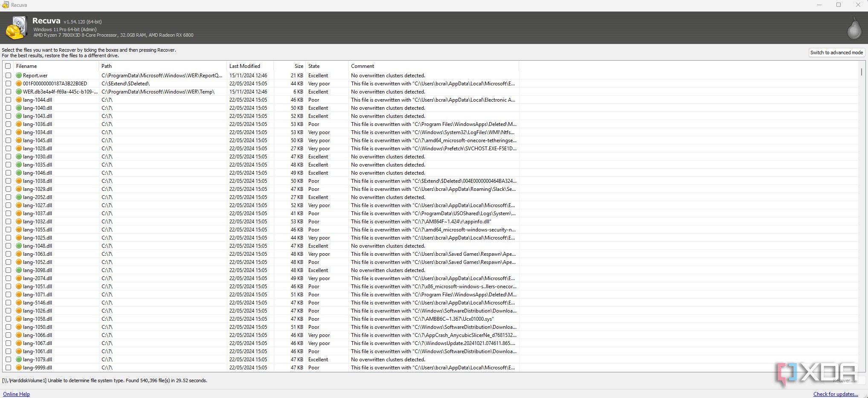This screenshot has height=398, width=868.
Task: Click the green status icon for Report.wer
Action: click(19, 76)
